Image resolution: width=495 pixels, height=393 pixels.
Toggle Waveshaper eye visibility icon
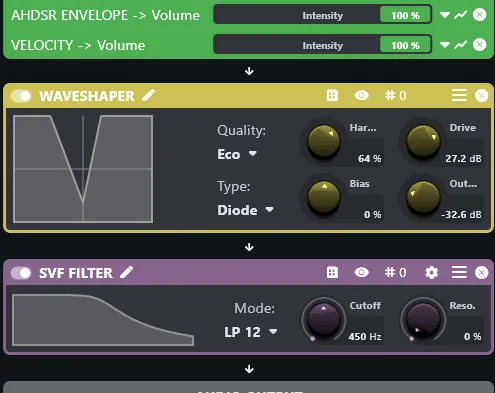coord(361,96)
